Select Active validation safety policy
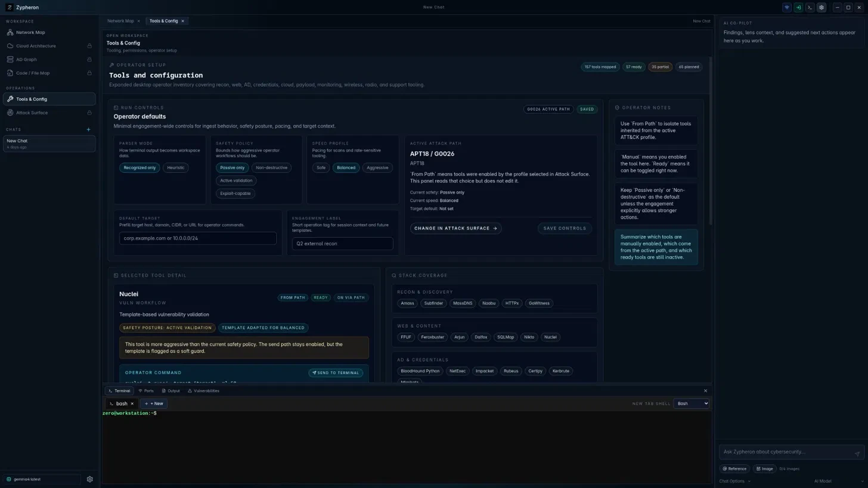The width and height of the screenshot is (868, 488). pos(236,181)
